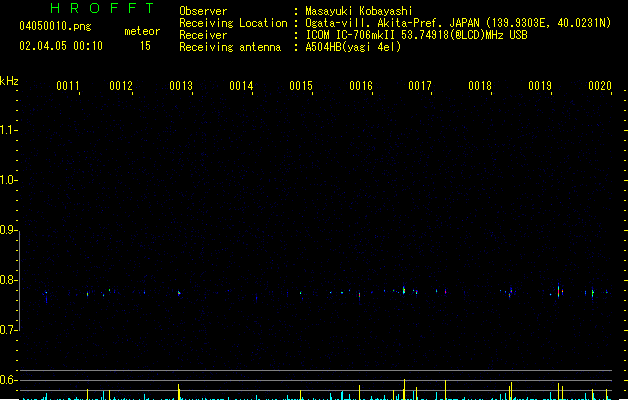Click time marker 0019
629x400 pixels.
coord(540,86)
